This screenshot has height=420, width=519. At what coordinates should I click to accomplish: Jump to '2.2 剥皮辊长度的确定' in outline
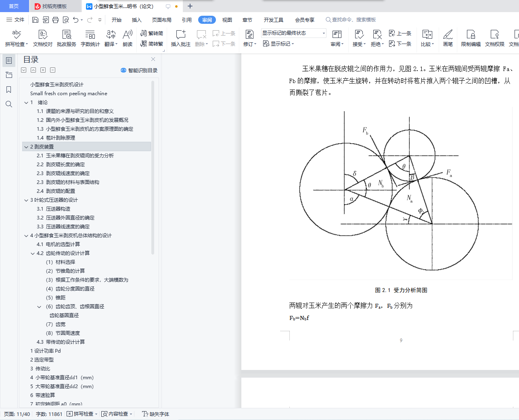(61, 165)
